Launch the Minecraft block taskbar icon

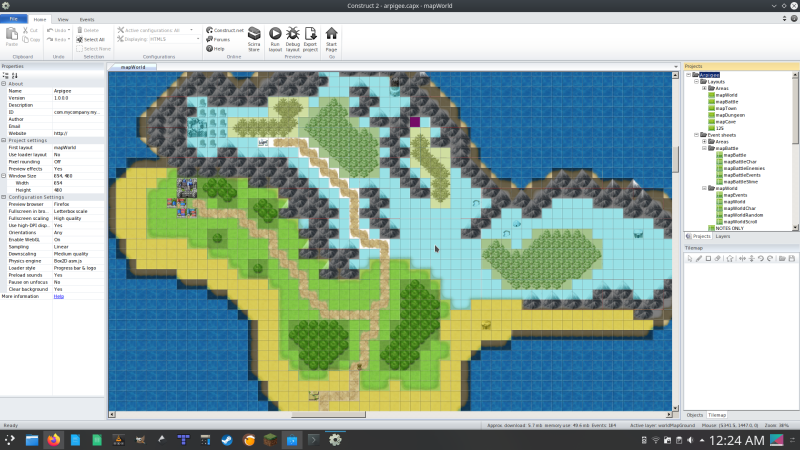tap(270, 440)
